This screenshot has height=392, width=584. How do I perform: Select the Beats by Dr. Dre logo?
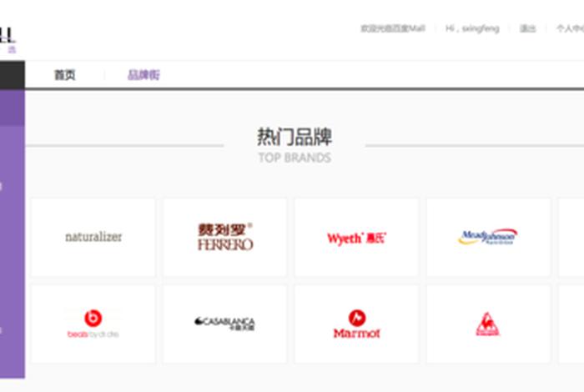[93, 324]
